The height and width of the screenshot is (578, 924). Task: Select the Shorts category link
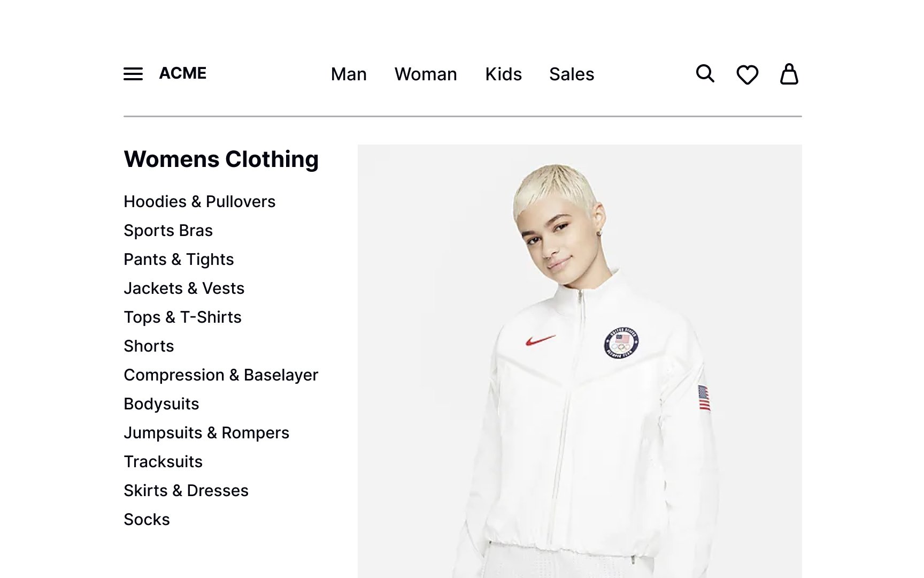149,346
